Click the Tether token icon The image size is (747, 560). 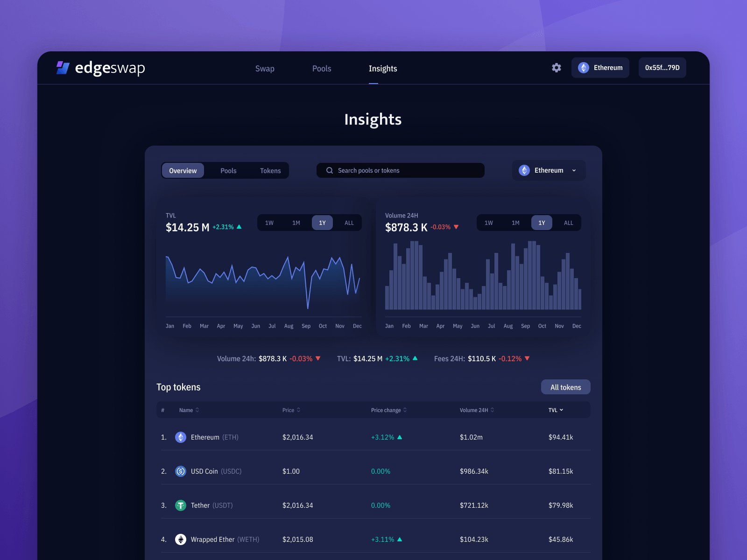(181, 505)
